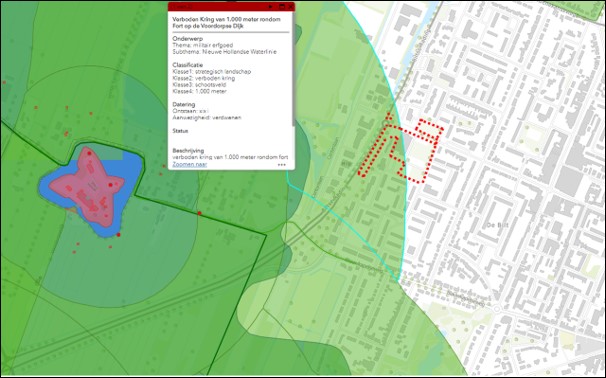Click the large red dot south of the moat
The height and width of the screenshot is (378, 606).
click(x=118, y=235)
